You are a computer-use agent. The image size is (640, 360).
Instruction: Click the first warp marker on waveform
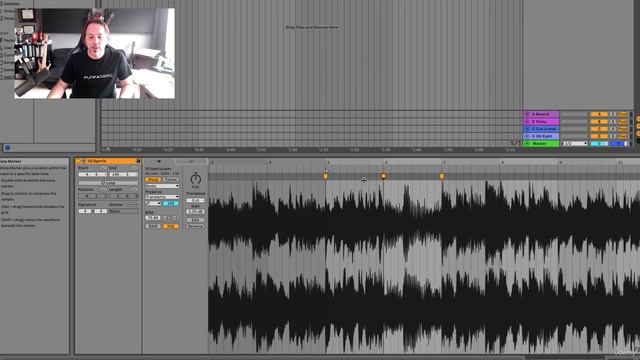click(325, 176)
